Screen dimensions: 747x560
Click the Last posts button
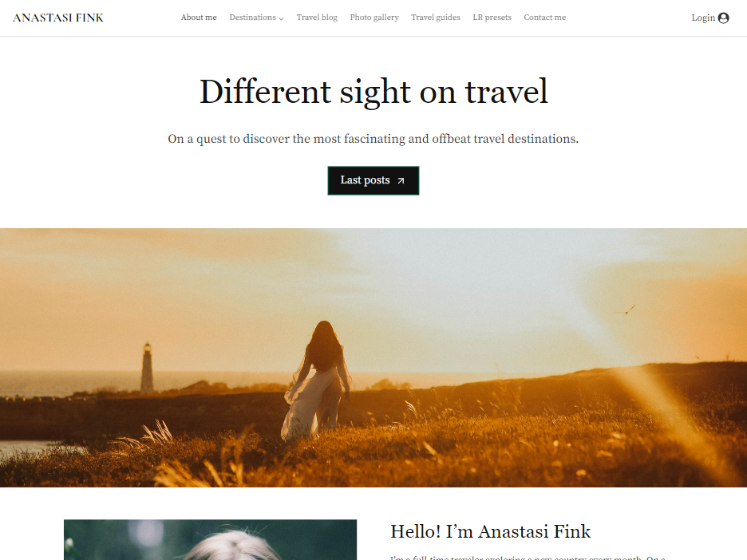pos(373,180)
